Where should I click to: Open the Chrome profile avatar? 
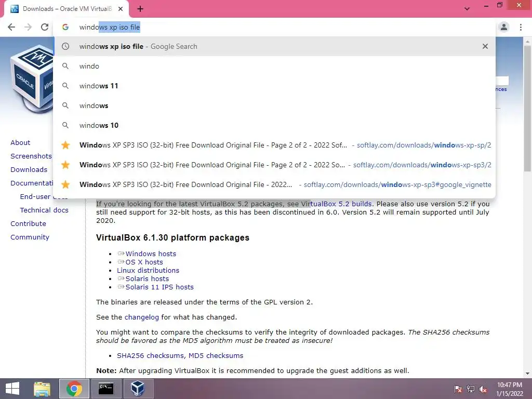click(504, 27)
